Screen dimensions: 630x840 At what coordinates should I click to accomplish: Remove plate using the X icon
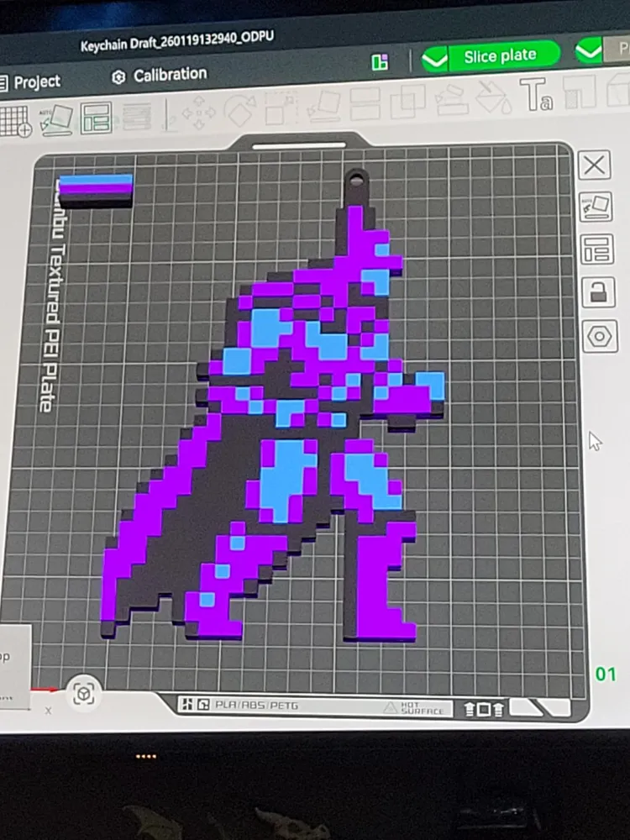click(594, 165)
